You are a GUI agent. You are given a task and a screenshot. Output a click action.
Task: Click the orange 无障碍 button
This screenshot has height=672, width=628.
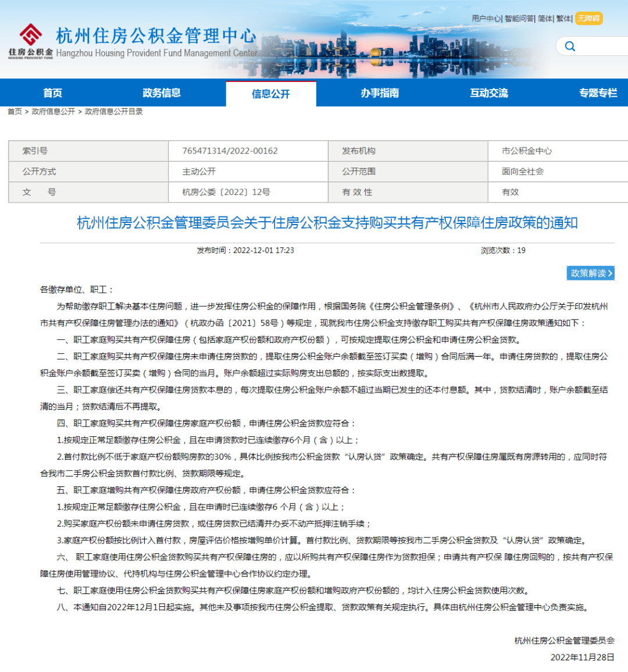point(588,19)
